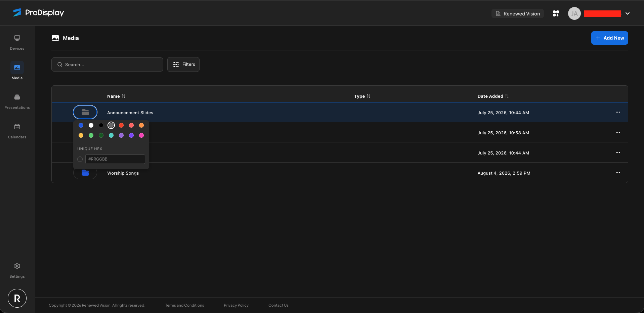Click the date July 25, 2026, 10:58 AM
Image resolution: width=644 pixels, height=313 pixels.
[503, 133]
